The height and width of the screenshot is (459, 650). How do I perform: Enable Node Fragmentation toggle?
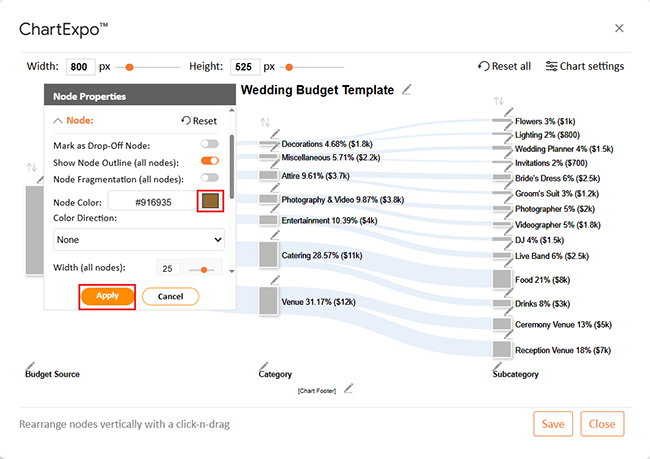pos(209,179)
